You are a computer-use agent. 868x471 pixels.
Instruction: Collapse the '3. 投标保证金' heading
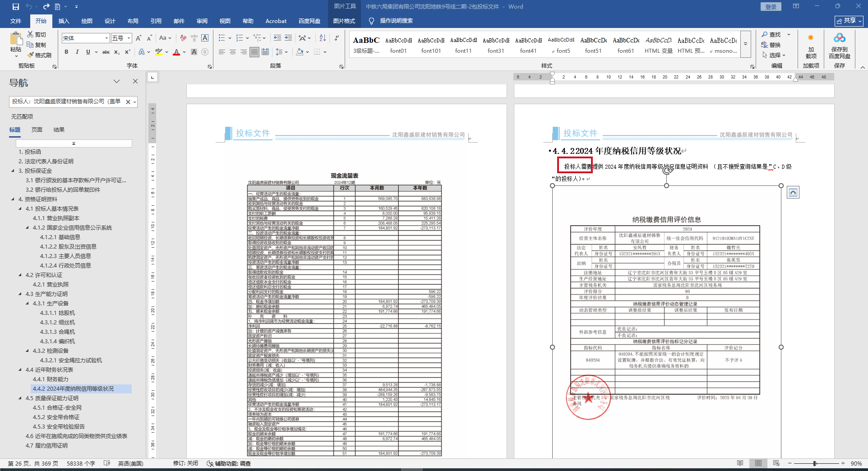13,171
